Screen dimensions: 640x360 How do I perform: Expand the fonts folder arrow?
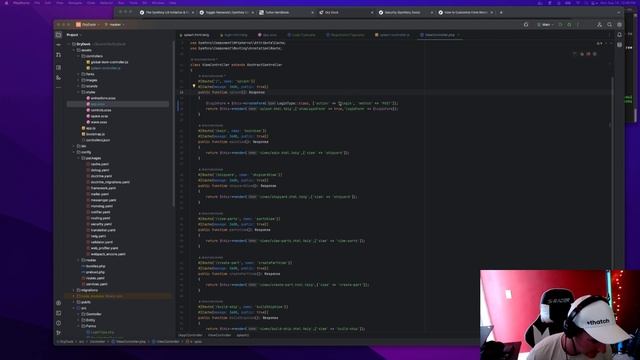[78, 74]
